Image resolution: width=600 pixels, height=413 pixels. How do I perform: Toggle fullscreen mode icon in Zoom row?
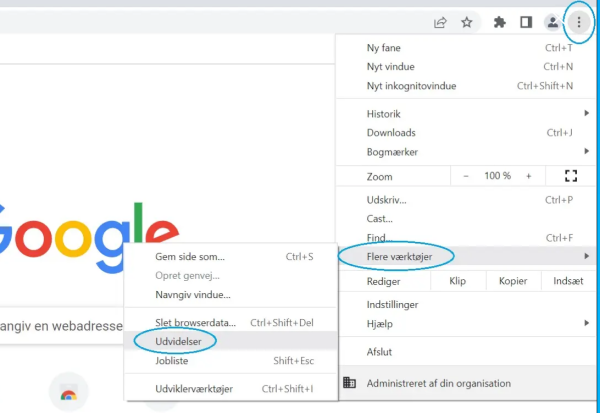pos(571,176)
